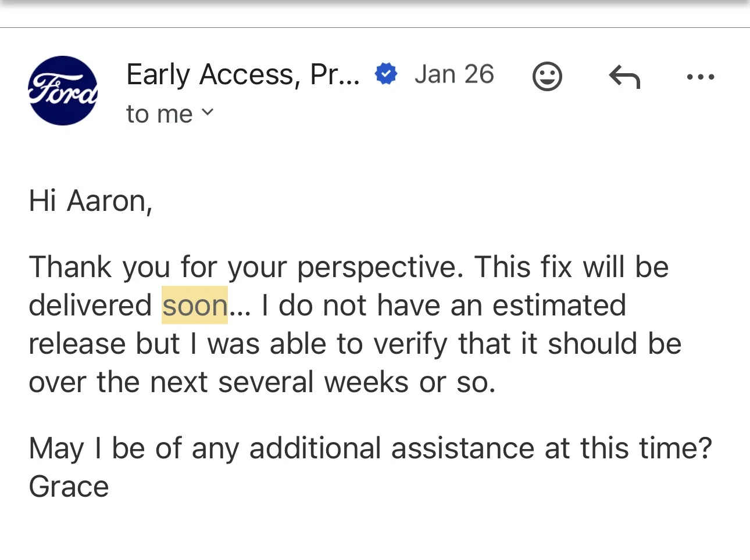Tap the "to me" recipient text
Screen dimensions: 750x560
(x=159, y=114)
